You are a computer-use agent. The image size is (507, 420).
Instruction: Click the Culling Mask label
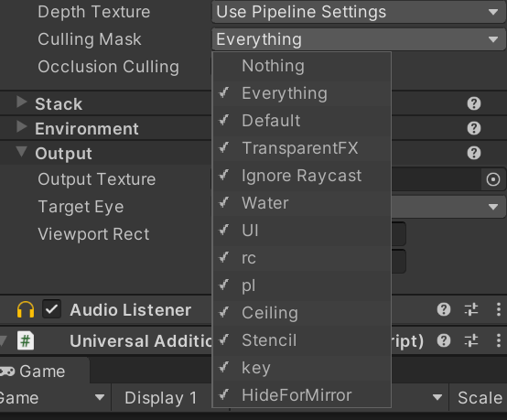coord(90,39)
